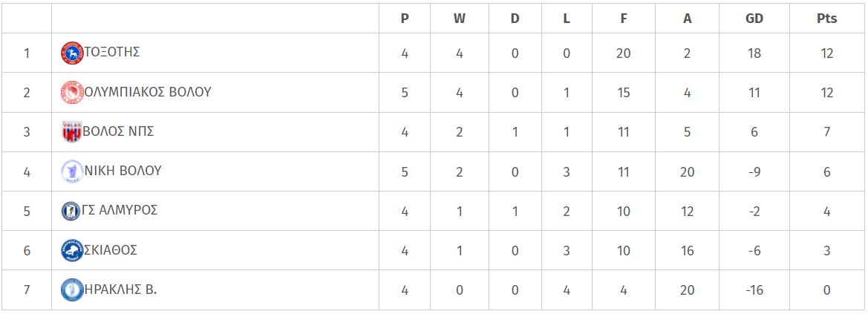Click the W wins column header

click(460, 19)
